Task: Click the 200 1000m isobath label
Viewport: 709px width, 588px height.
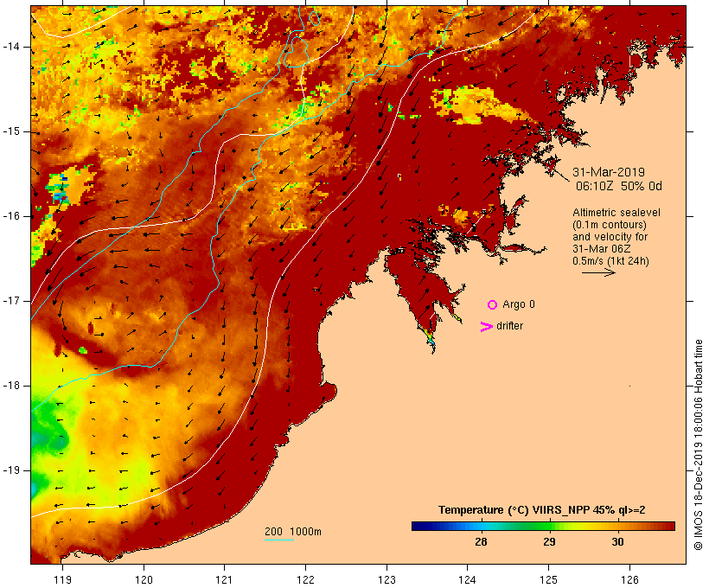Action: click(293, 532)
